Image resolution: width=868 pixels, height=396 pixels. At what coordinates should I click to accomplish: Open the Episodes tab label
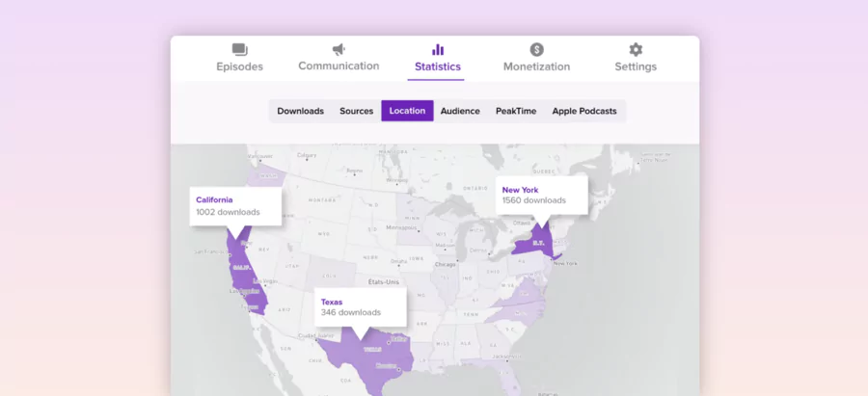point(240,66)
